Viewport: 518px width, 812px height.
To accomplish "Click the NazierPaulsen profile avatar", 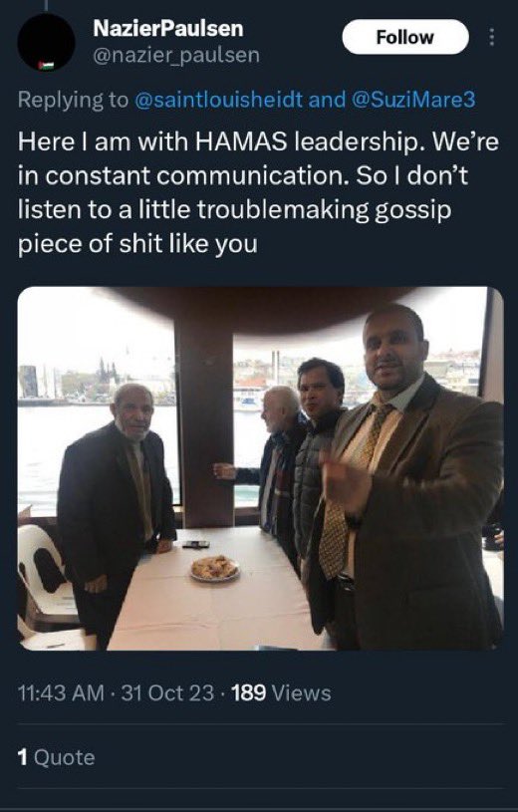I will click(x=46, y=43).
